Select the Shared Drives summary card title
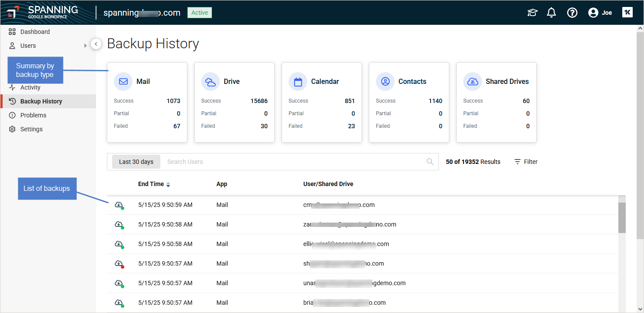The width and height of the screenshot is (644, 313). click(x=507, y=81)
